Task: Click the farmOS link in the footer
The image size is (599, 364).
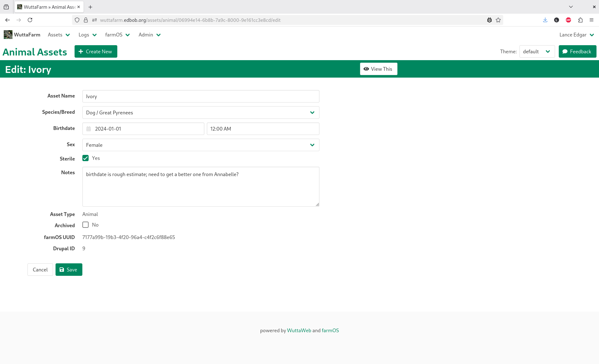Action: 330,330
